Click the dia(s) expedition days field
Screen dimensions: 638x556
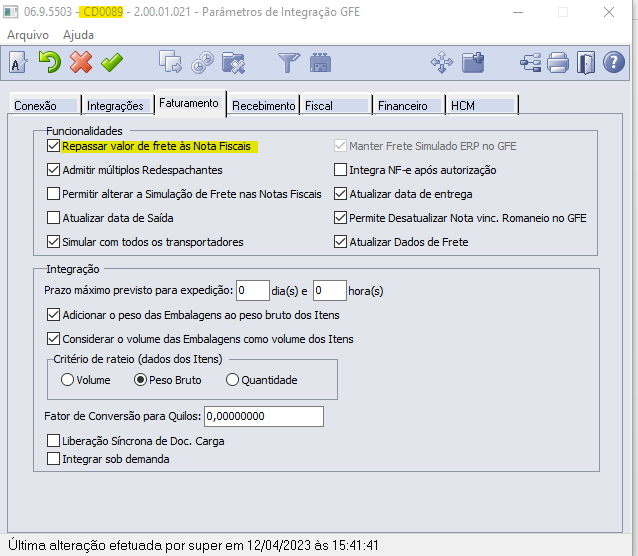point(253,290)
